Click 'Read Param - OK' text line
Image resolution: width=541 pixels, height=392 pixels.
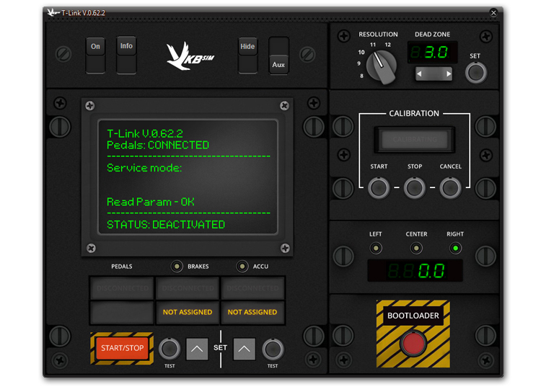pos(151,202)
